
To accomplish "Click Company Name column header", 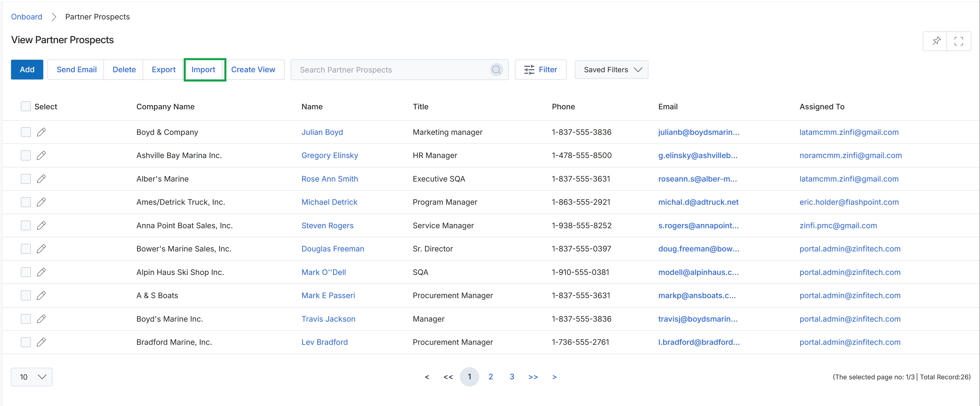I will point(165,106).
